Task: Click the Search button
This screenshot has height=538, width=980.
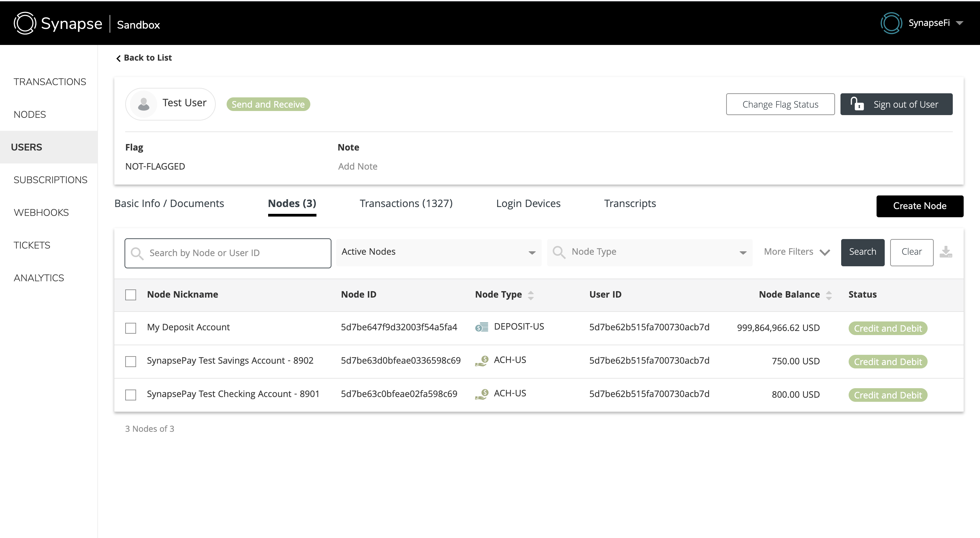Action: (x=863, y=252)
